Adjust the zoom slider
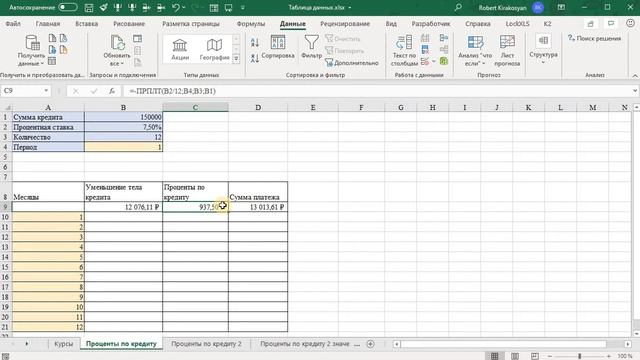The width and height of the screenshot is (640, 360). pos(579,356)
